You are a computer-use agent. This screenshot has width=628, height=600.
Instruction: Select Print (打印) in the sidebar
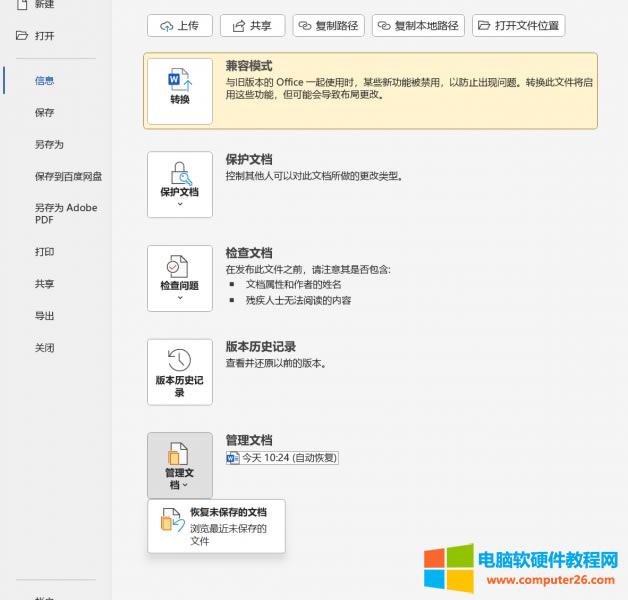[x=45, y=252]
